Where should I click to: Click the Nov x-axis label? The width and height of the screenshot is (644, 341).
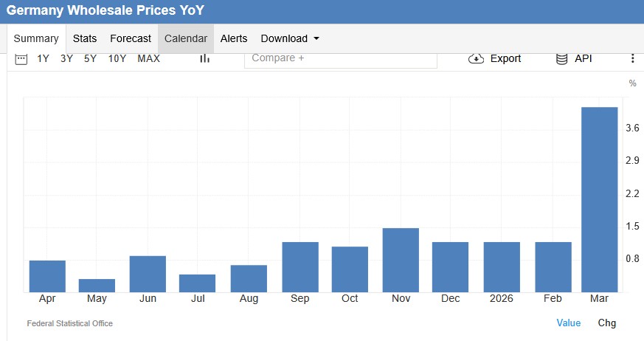[x=401, y=299]
